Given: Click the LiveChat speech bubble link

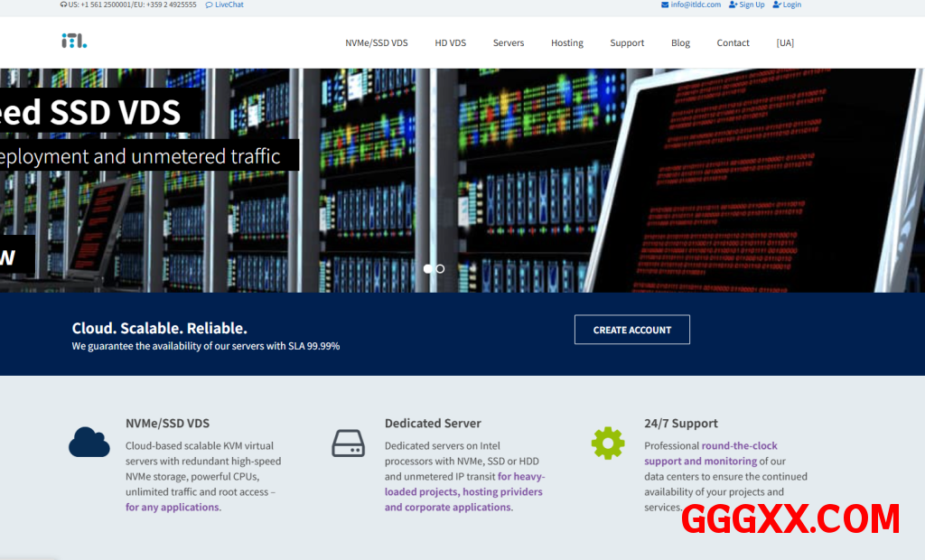Looking at the screenshot, I should click(225, 5).
